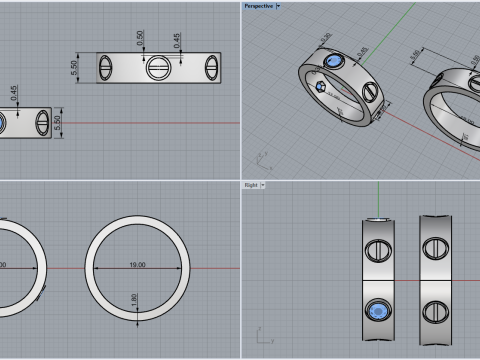The image size is (480, 360).
Task: Pick the blue gem on the ring in the Right view
Action: point(378,311)
